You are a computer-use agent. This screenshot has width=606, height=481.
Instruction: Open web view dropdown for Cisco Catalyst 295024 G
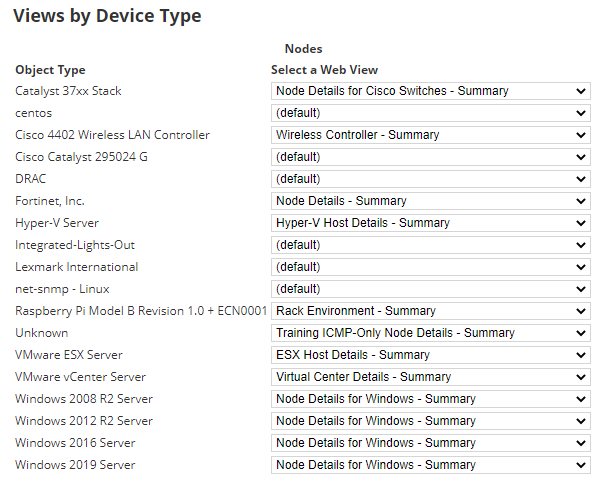click(x=431, y=157)
